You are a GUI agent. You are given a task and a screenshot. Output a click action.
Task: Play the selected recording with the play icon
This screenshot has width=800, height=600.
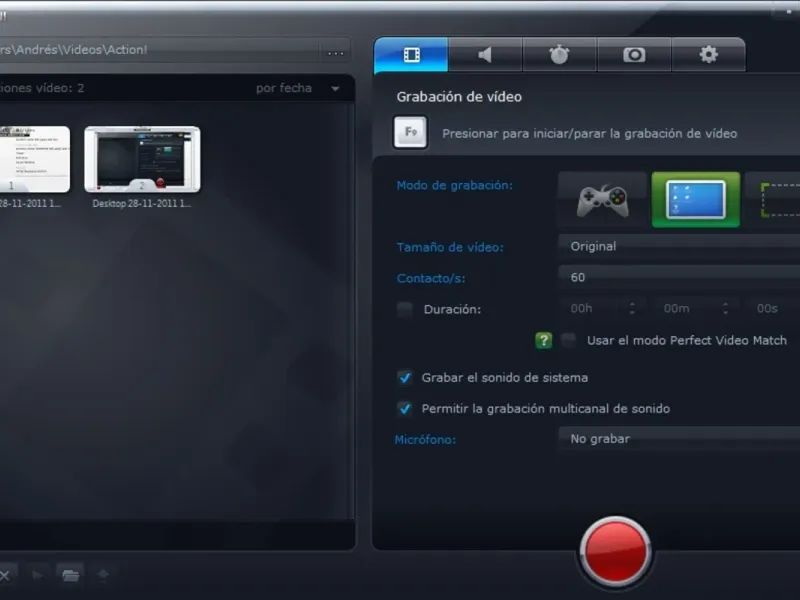(x=37, y=576)
